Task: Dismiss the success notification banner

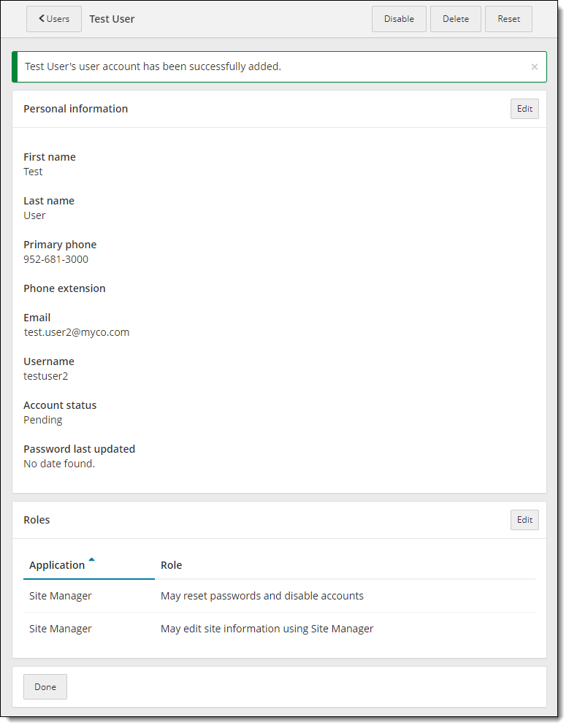Action: 534,67
